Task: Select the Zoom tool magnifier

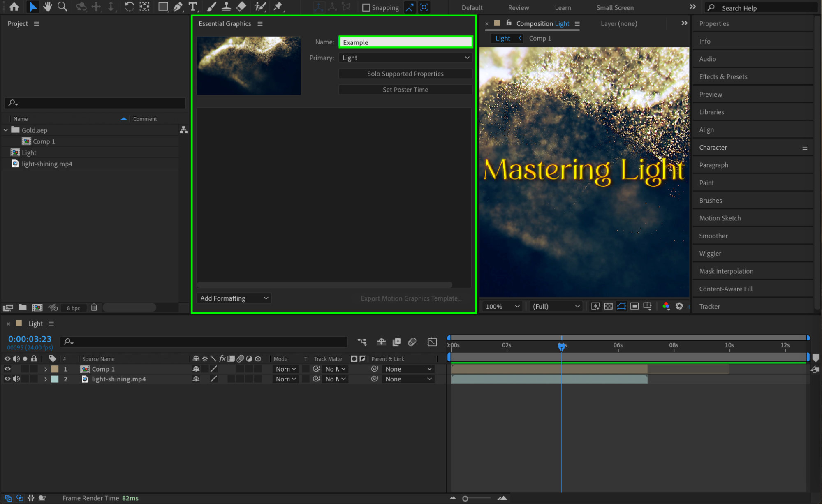Action: (x=63, y=7)
